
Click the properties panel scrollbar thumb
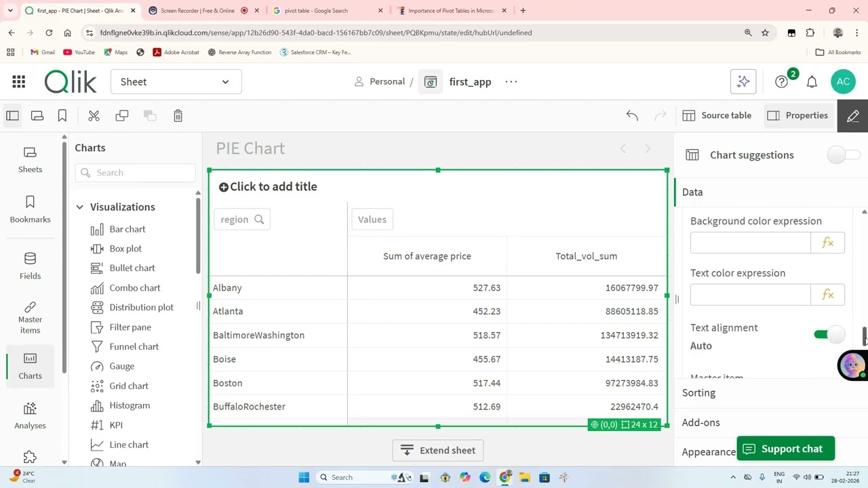pyautogui.click(x=864, y=335)
